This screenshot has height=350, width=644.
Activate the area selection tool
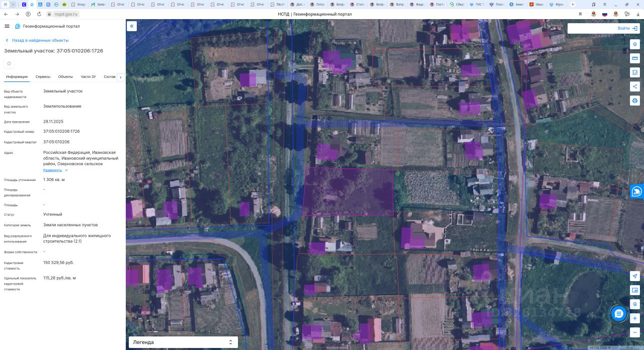pyautogui.click(x=635, y=72)
